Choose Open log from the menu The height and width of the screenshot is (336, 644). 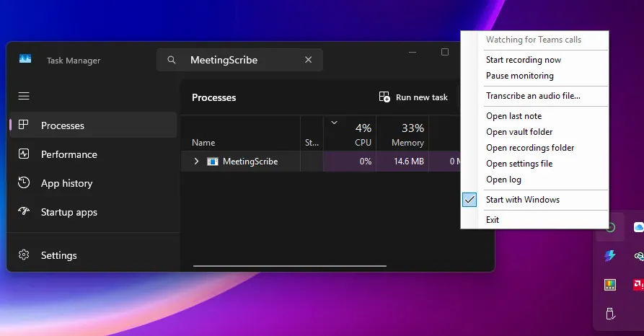click(x=503, y=180)
